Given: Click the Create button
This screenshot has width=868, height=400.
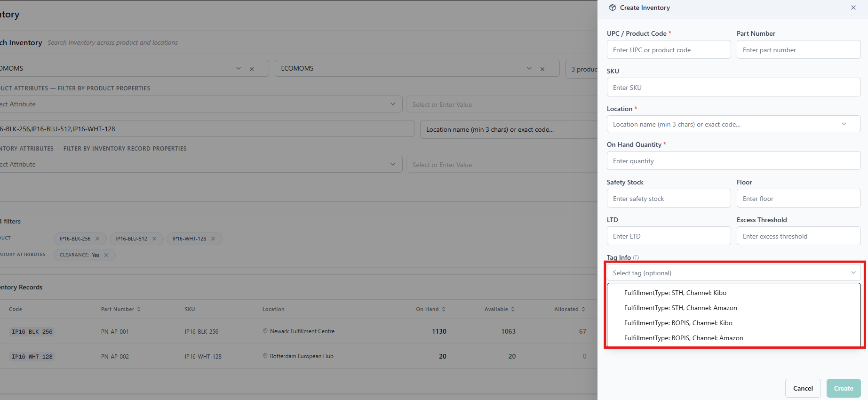Looking at the screenshot, I should click(x=844, y=388).
